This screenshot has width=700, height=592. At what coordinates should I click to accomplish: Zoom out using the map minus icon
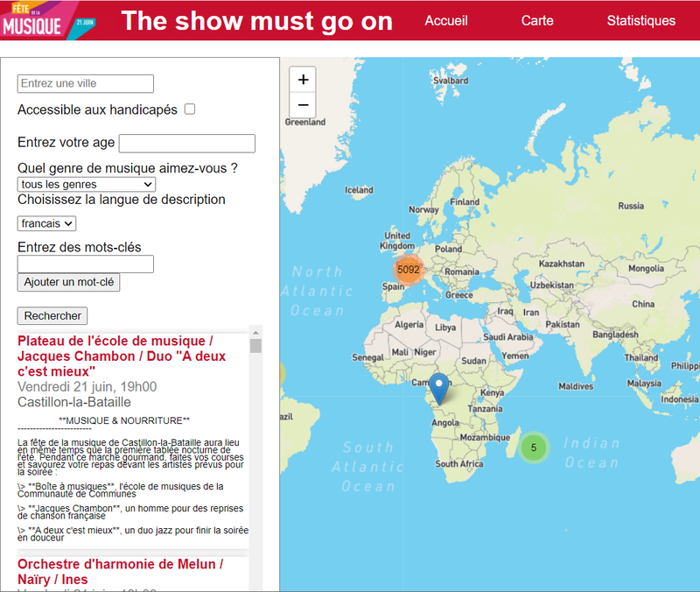pyautogui.click(x=303, y=104)
